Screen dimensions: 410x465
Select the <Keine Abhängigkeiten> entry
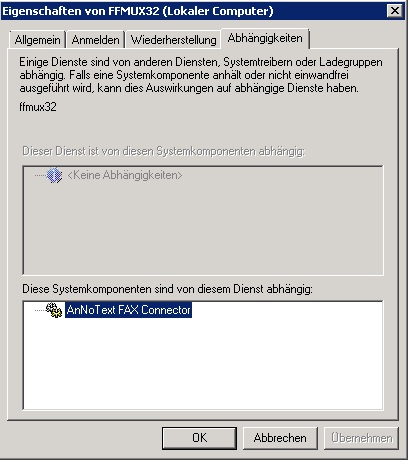(125, 175)
